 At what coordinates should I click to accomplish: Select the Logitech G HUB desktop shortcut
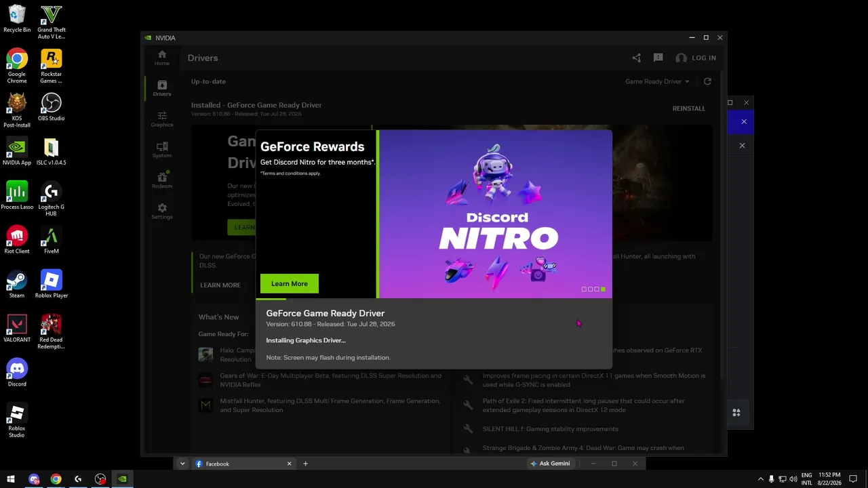pyautogui.click(x=52, y=199)
